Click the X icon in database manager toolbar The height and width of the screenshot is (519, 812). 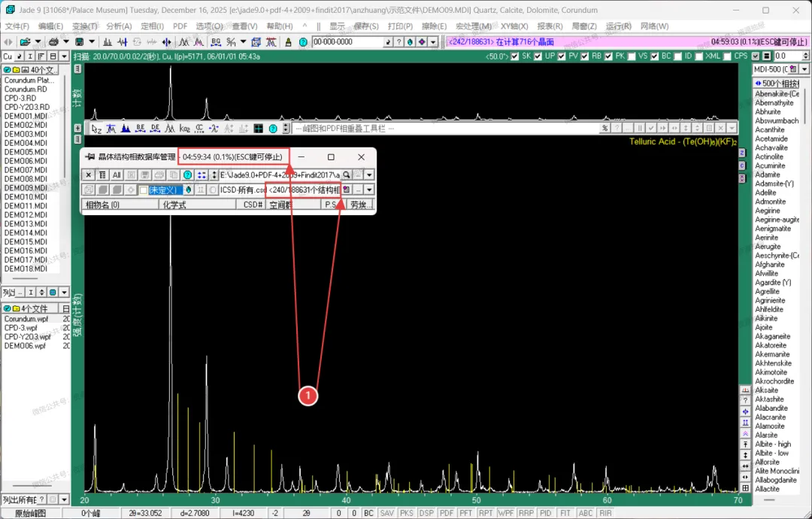click(x=89, y=175)
